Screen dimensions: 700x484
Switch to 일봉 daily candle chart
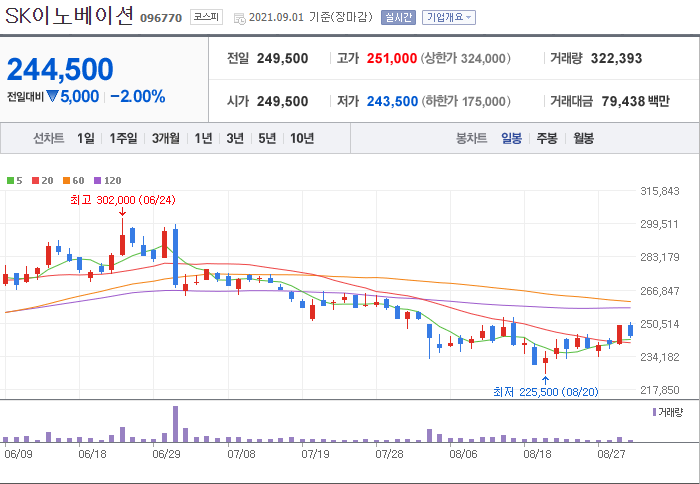pyautogui.click(x=512, y=138)
